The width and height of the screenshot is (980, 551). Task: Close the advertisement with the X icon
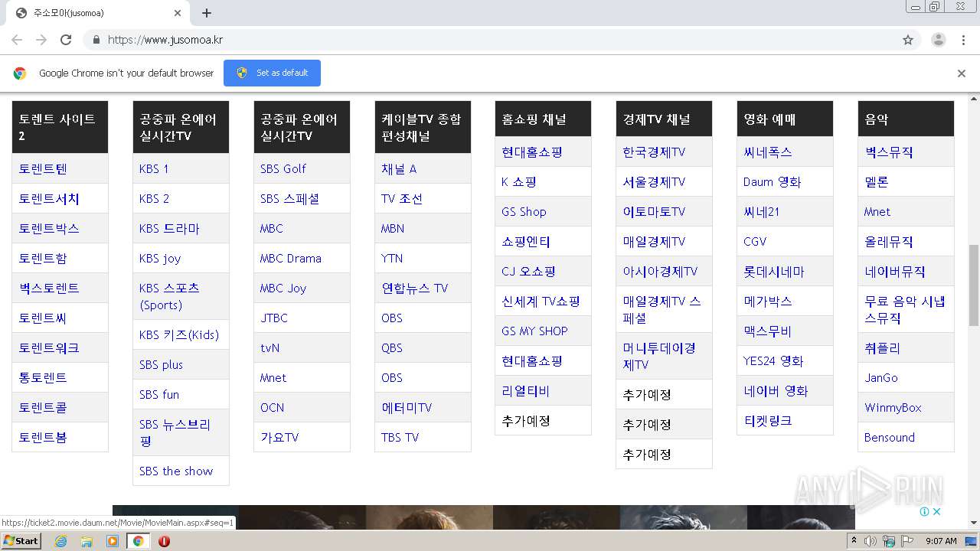(936, 512)
